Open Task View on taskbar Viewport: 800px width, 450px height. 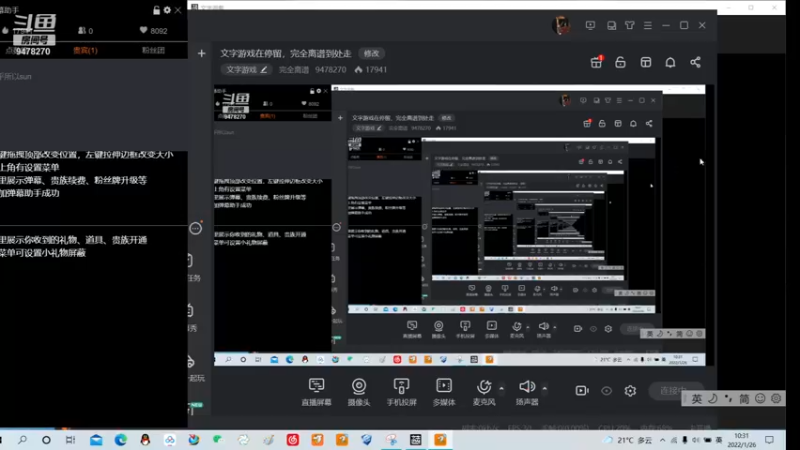[70, 440]
